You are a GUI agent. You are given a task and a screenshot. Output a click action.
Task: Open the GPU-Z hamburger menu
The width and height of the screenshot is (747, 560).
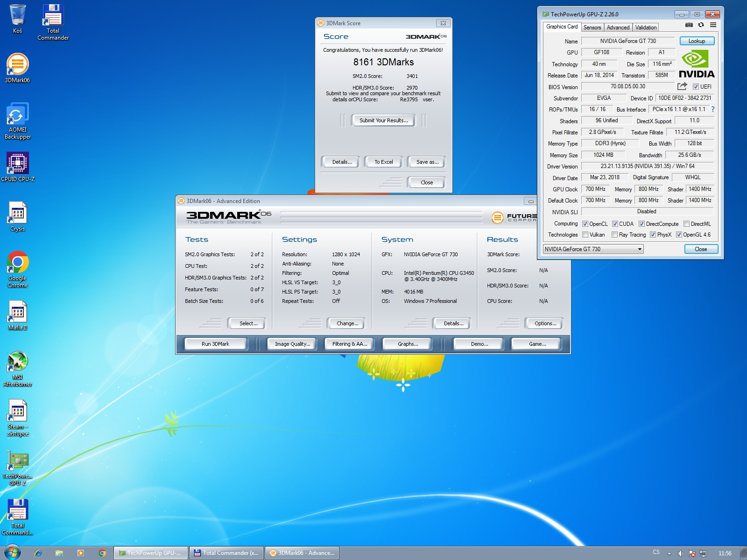click(x=713, y=25)
